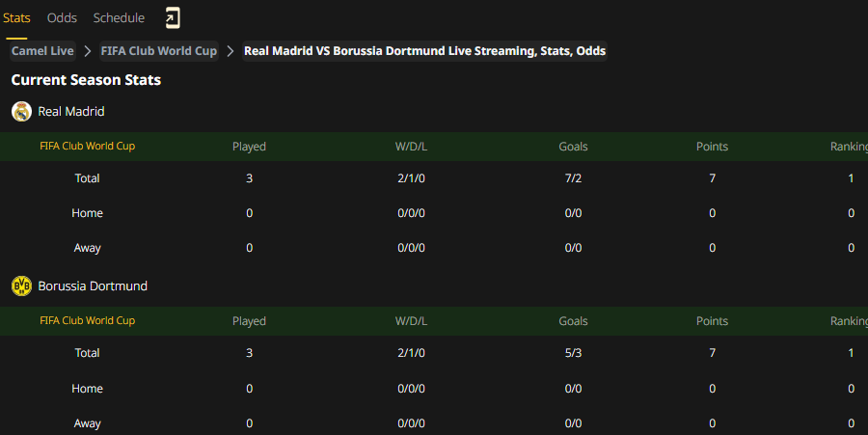868x435 pixels.
Task: Click the Real Madrid team name
Action: [x=71, y=111]
